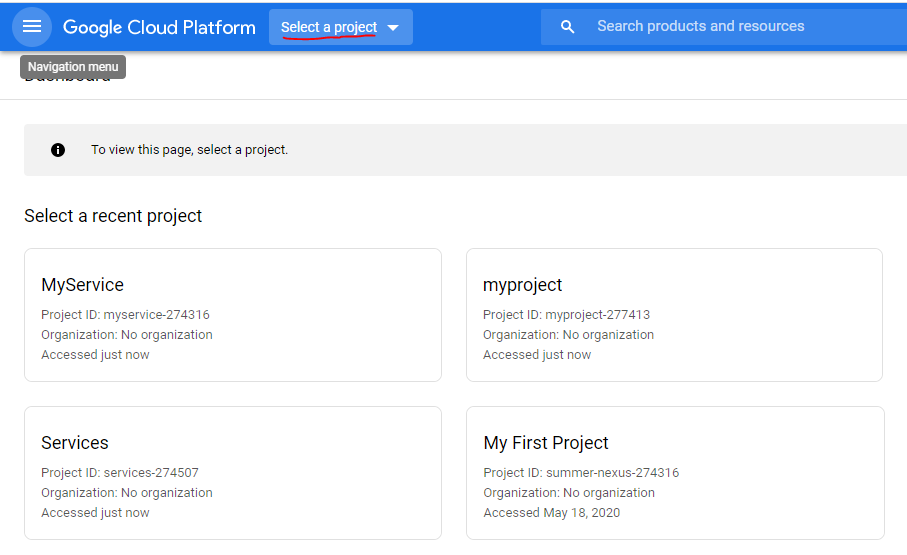The height and width of the screenshot is (555, 907).
Task: Click the search magnifier icon
Action: point(568,27)
